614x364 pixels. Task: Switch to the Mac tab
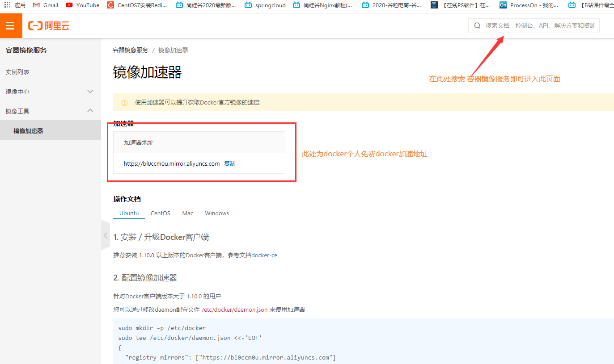[x=188, y=213]
